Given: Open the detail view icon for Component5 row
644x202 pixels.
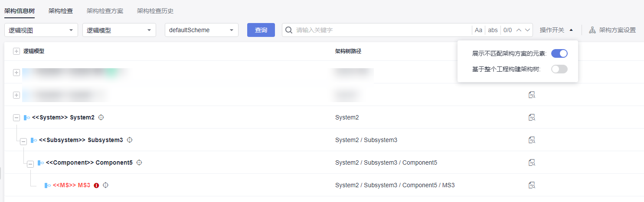Looking at the screenshot, I should [x=532, y=162].
